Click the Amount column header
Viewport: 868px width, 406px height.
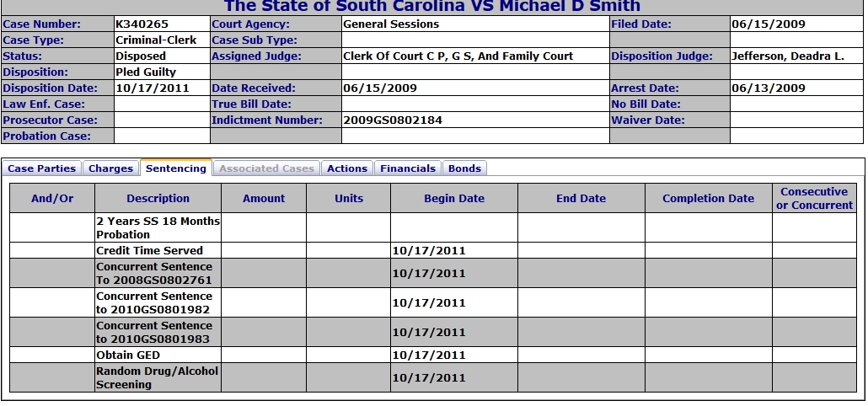point(264,199)
